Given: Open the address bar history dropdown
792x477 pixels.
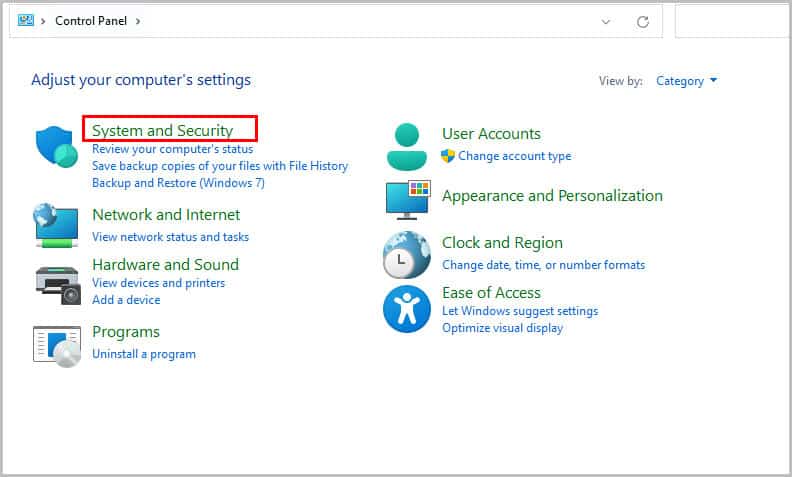Looking at the screenshot, I should tap(606, 22).
